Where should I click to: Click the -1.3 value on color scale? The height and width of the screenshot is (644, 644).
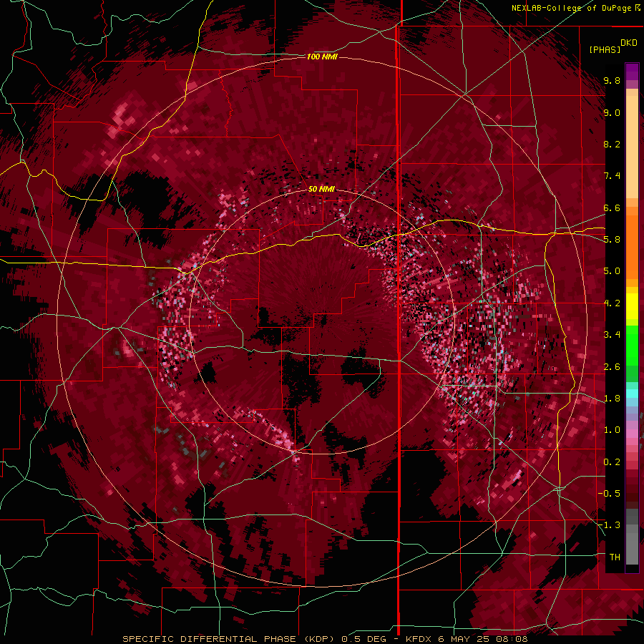[x=609, y=525]
